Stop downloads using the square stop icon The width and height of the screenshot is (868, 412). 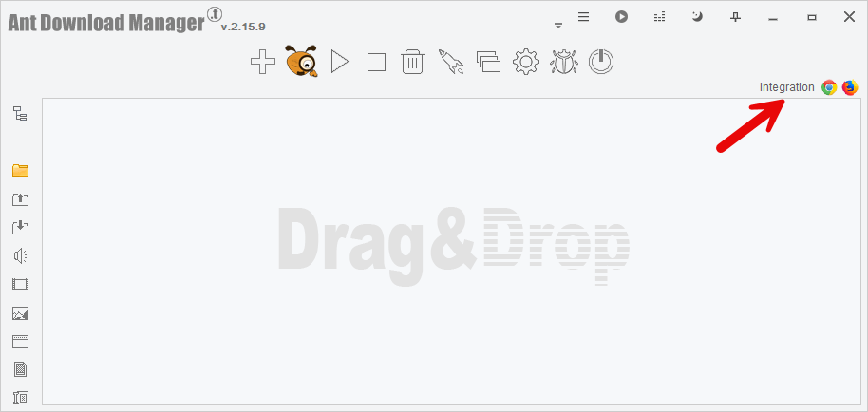(376, 62)
